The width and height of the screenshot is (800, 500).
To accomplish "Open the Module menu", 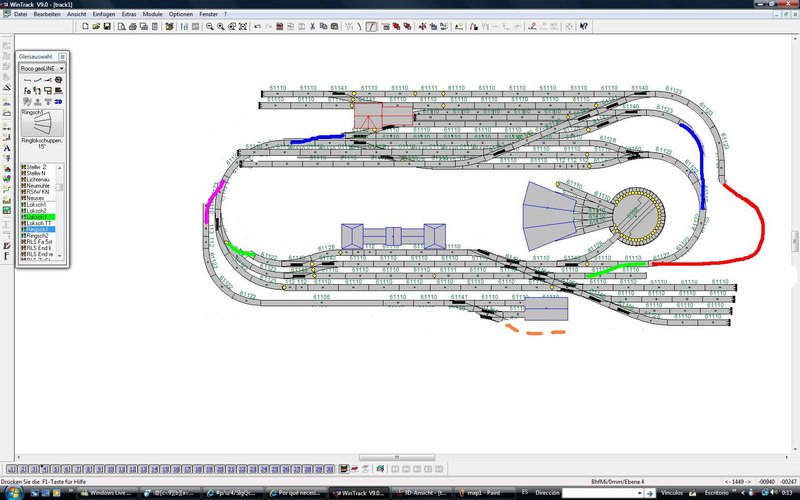I will [x=152, y=14].
